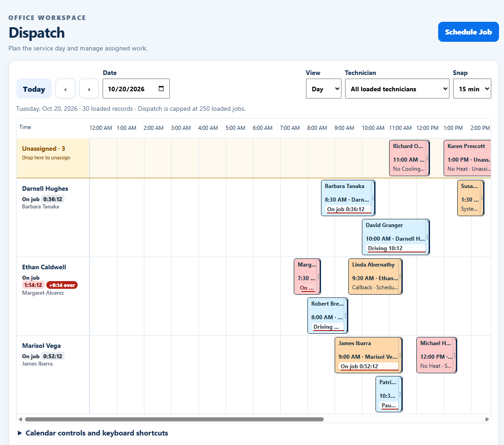504x445 pixels.
Task: Select the Ethan Caldwell technician name
Action: [44, 267]
